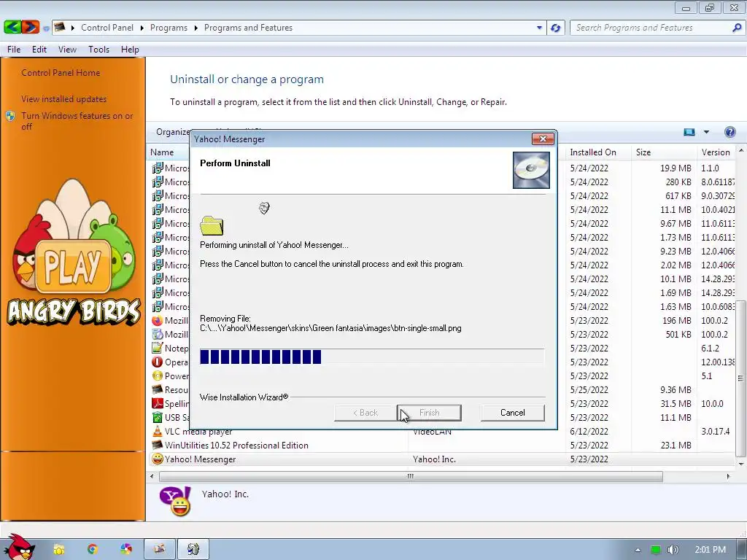Open View installed updates link
Image resolution: width=747 pixels, height=560 pixels.
tap(64, 99)
